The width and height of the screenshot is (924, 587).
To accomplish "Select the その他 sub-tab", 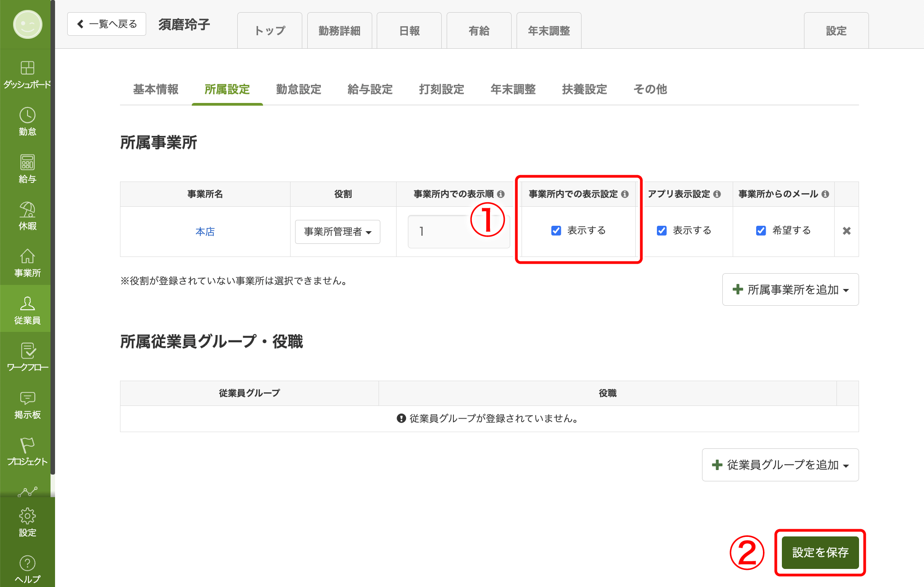I will pos(650,89).
